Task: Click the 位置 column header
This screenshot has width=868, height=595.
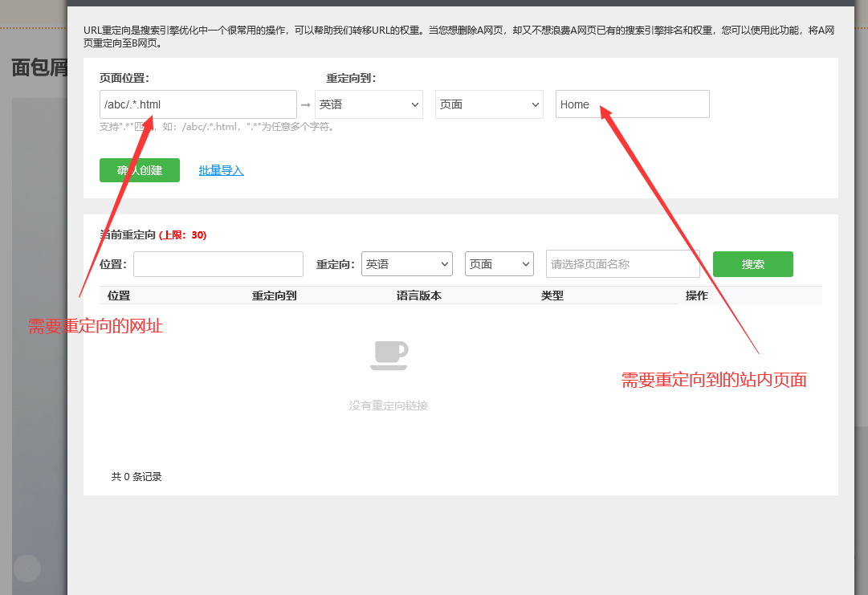Action: pyautogui.click(x=118, y=295)
